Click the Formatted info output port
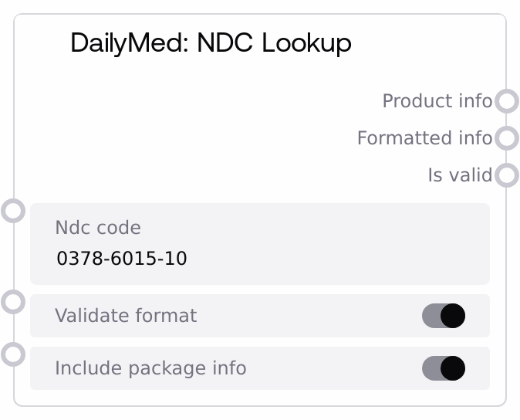Image resolution: width=520 pixels, height=420 pixels. [506, 138]
